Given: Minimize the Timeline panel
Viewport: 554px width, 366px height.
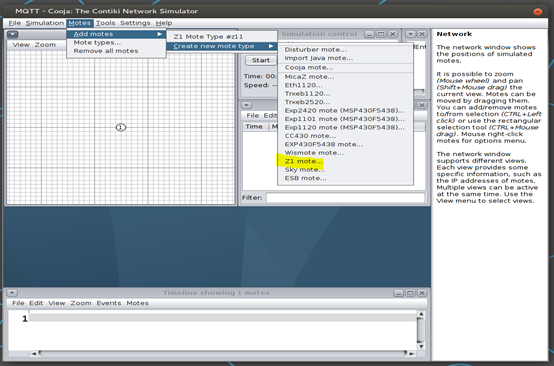Looking at the screenshot, I should tap(399, 293).
